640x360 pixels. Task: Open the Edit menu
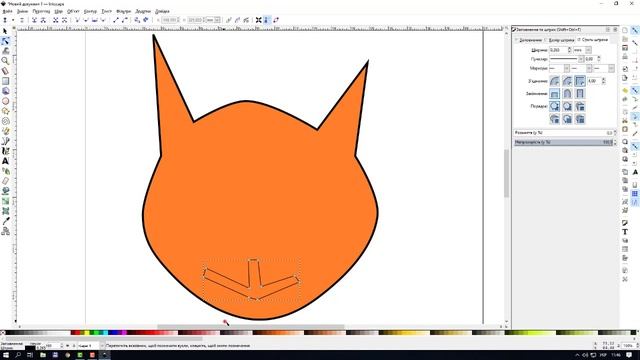pos(22,11)
